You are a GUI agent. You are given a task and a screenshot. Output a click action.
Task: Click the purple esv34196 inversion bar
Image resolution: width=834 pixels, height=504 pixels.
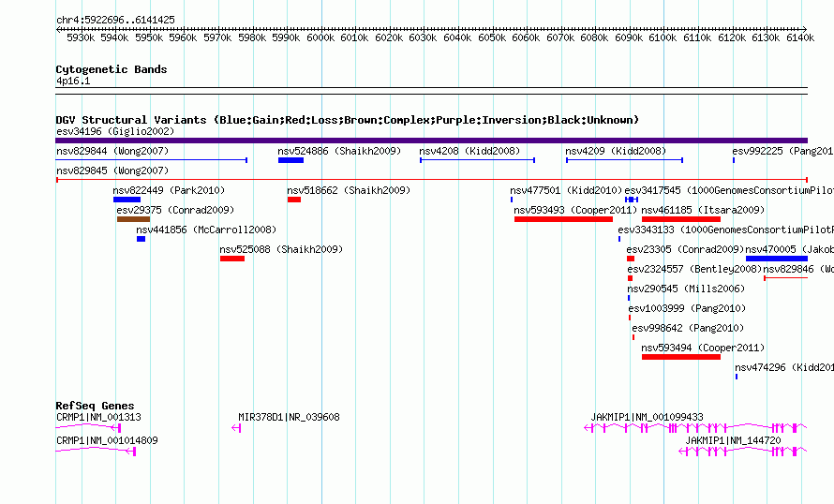[x=431, y=141]
